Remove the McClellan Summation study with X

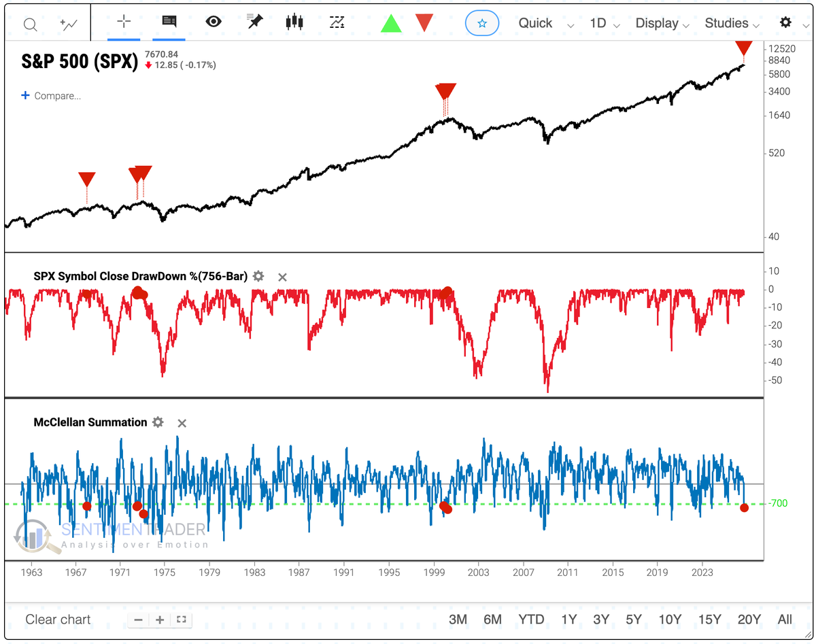182,423
